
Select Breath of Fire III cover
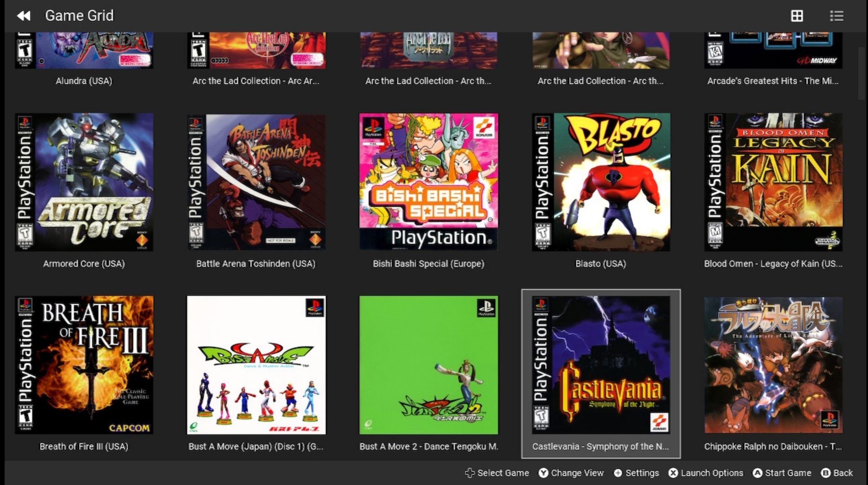(x=84, y=365)
